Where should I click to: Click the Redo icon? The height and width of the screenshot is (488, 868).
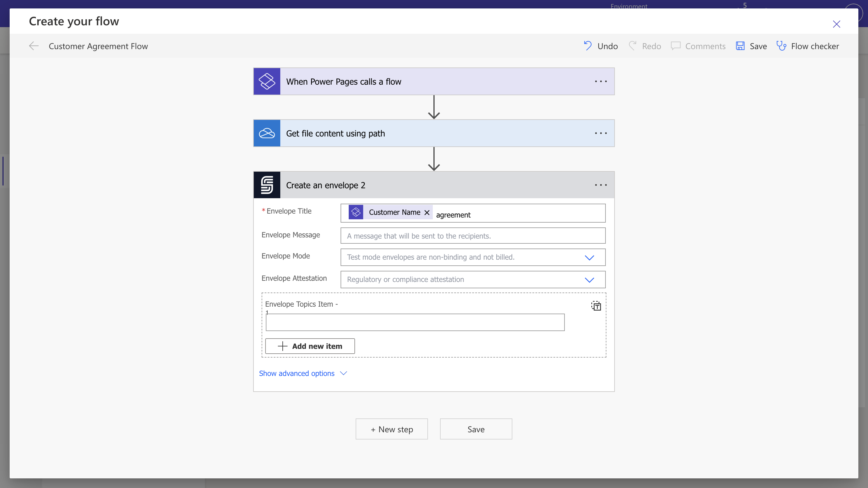point(633,46)
